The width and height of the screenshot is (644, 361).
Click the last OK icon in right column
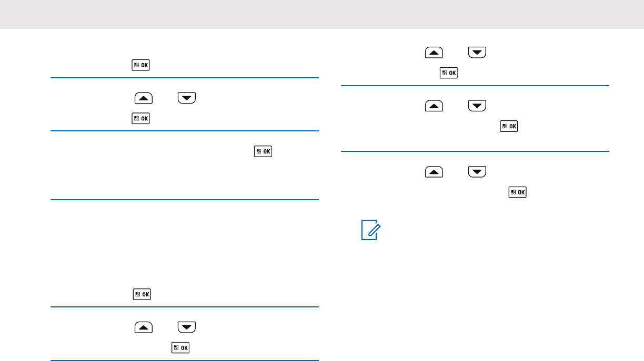pos(518,192)
